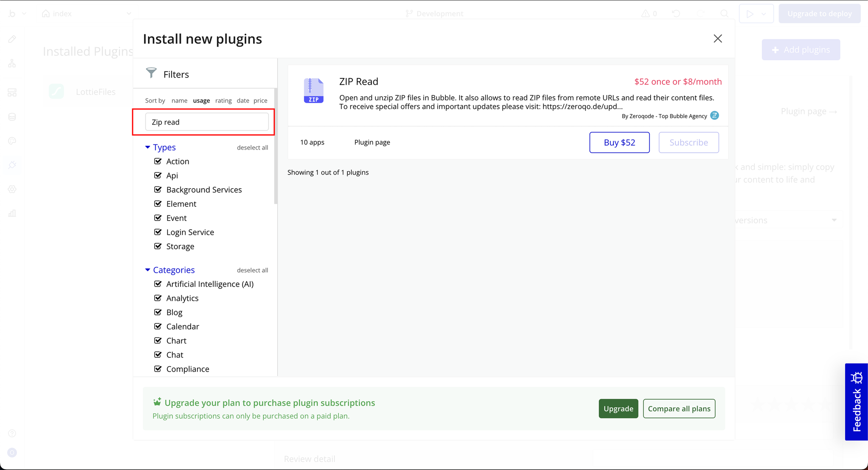Sort plugins by rating
The image size is (868, 470).
(223, 100)
